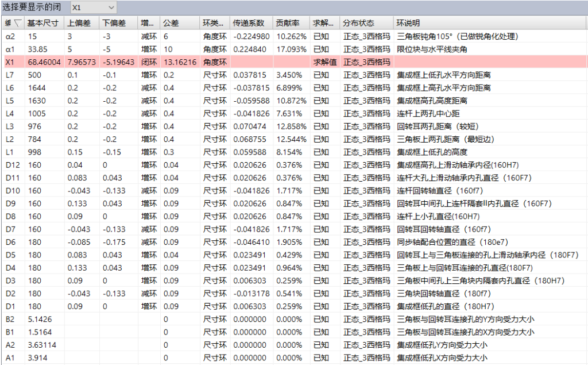The image size is (588, 365).
Task: Sort by the 贡献率 column header
Action: coord(286,24)
